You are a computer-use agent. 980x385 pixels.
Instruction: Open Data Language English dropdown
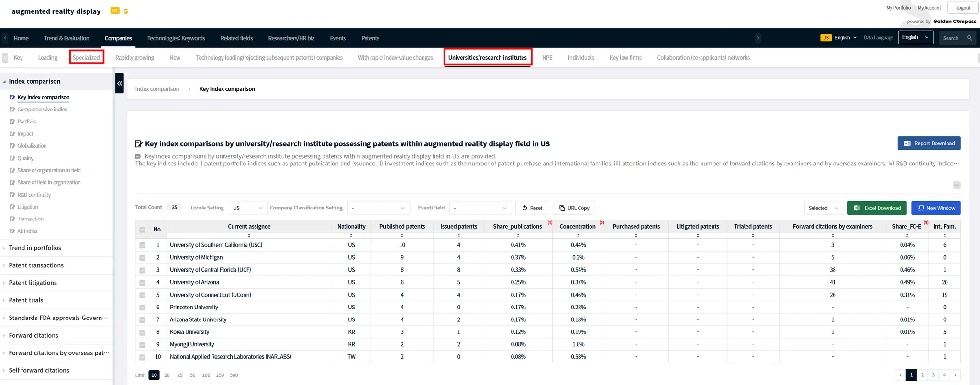[x=915, y=38]
